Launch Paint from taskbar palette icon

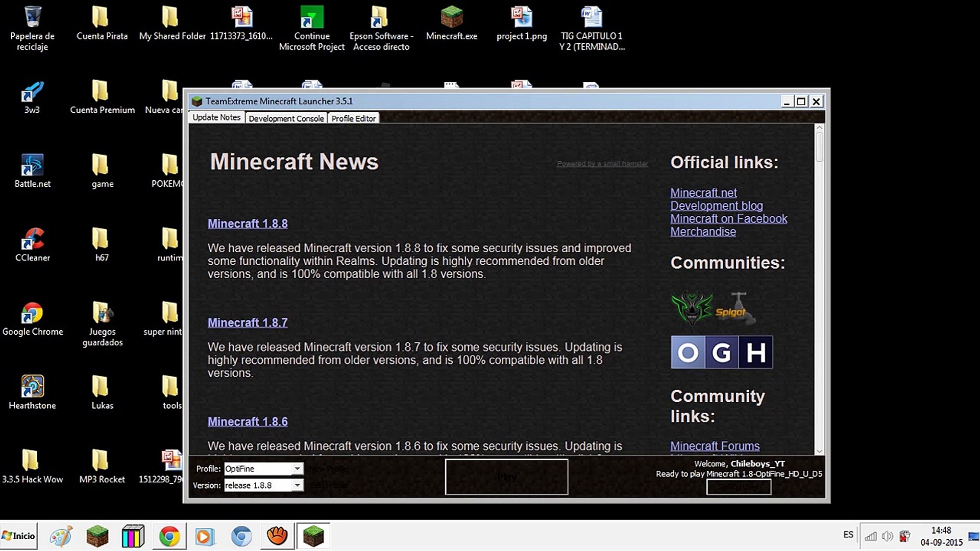click(61, 536)
